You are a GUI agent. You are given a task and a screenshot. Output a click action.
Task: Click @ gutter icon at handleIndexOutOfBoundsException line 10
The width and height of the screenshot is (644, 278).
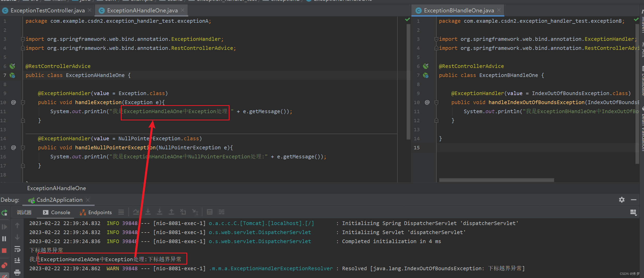(x=427, y=102)
